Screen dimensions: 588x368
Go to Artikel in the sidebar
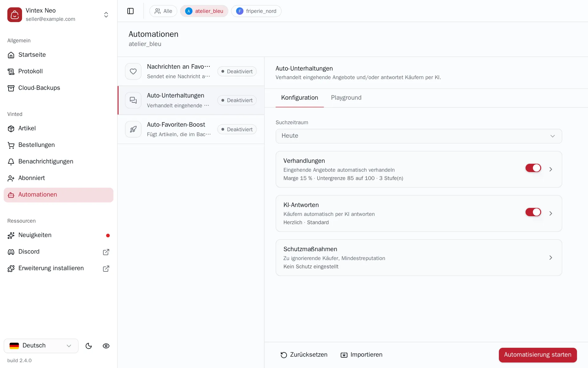[x=58, y=128]
